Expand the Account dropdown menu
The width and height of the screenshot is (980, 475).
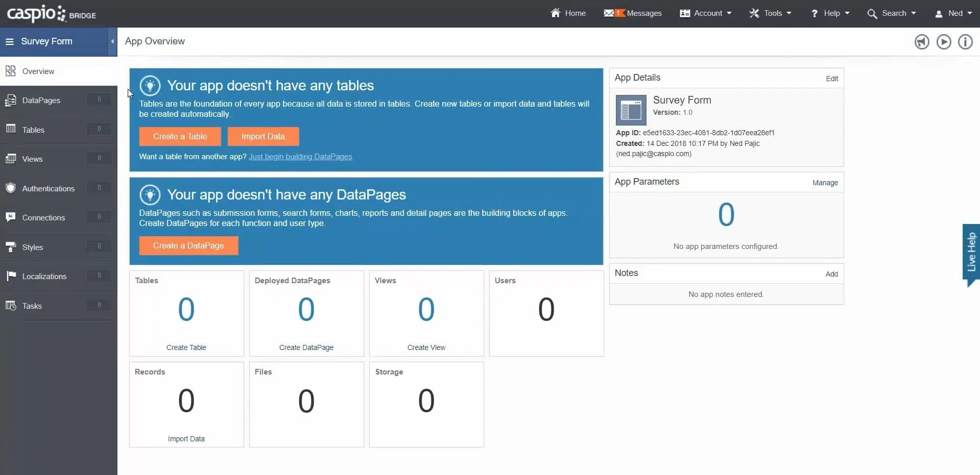(x=706, y=13)
